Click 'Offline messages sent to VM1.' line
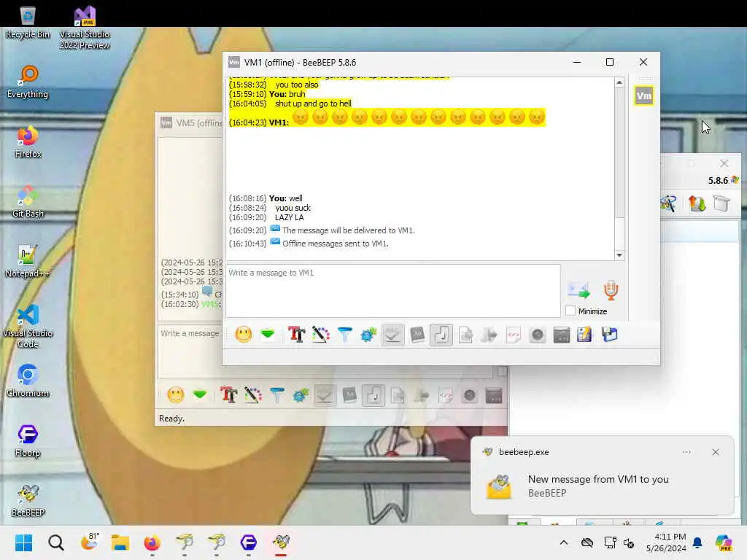The width and height of the screenshot is (747, 560). tap(336, 244)
